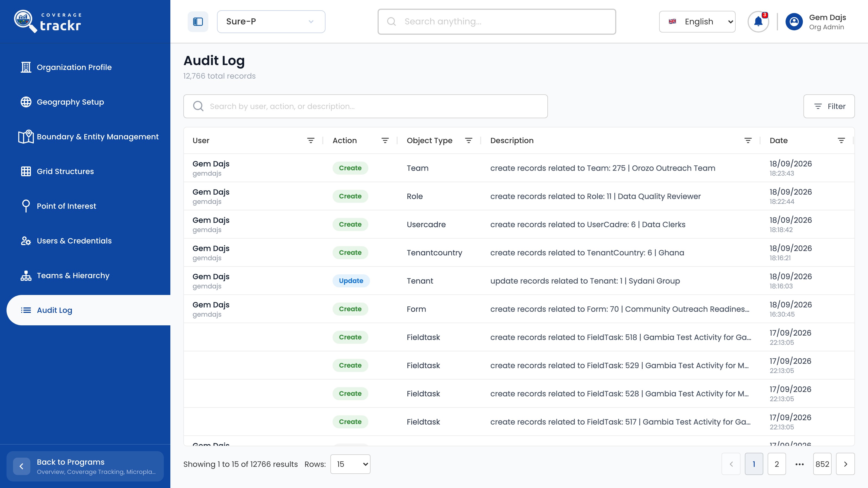Click the Usercadre object type cell
The width and height of the screenshot is (868, 488).
426,224
